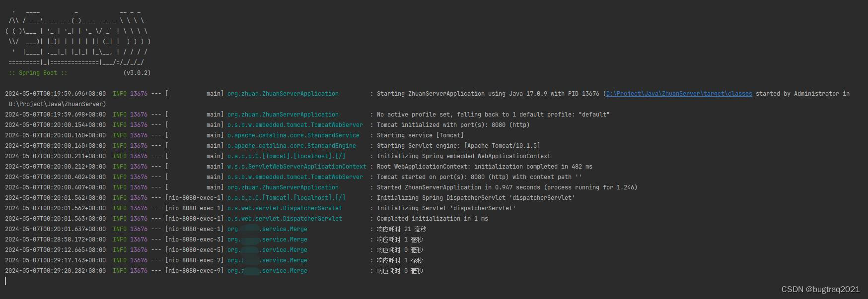Click the '响应耗时 21 毫秒' log message
Image resolution: width=868 pixels, height=299 pixels.
[x=401, y=229]
